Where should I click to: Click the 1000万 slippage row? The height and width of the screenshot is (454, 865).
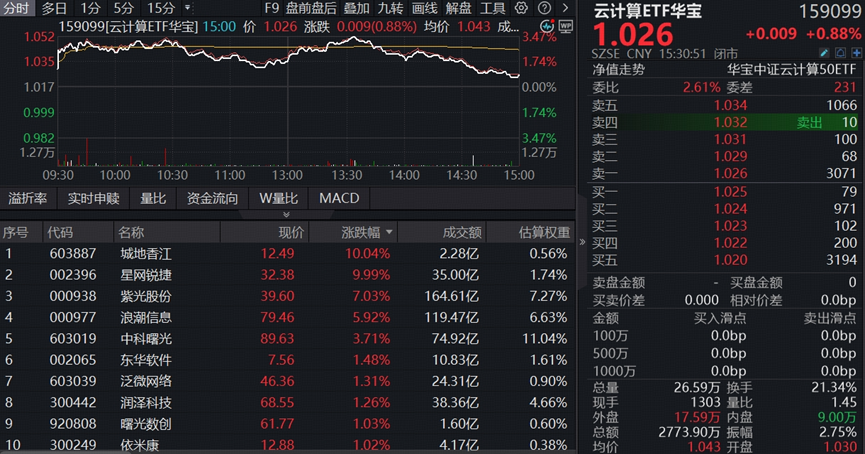point(724,371)
